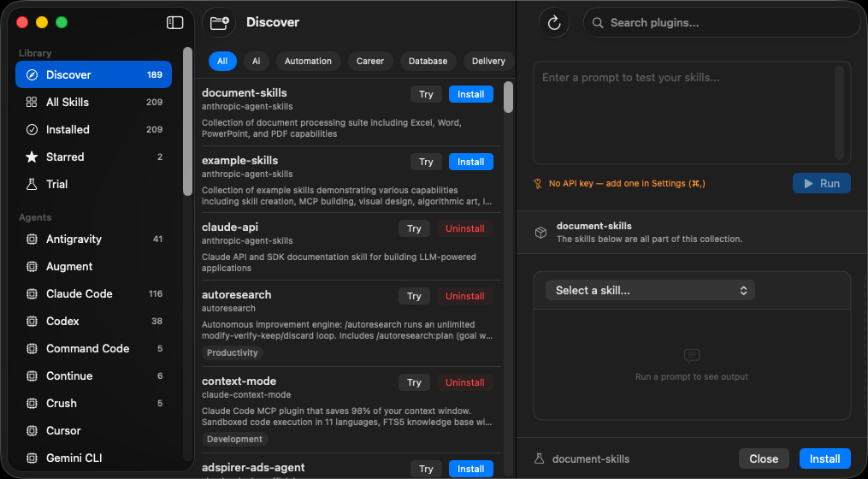The height and width of the screenshot is (479, 868).
Task: Uninstall the claude-api plugin
Action: (x=464, y=228)
